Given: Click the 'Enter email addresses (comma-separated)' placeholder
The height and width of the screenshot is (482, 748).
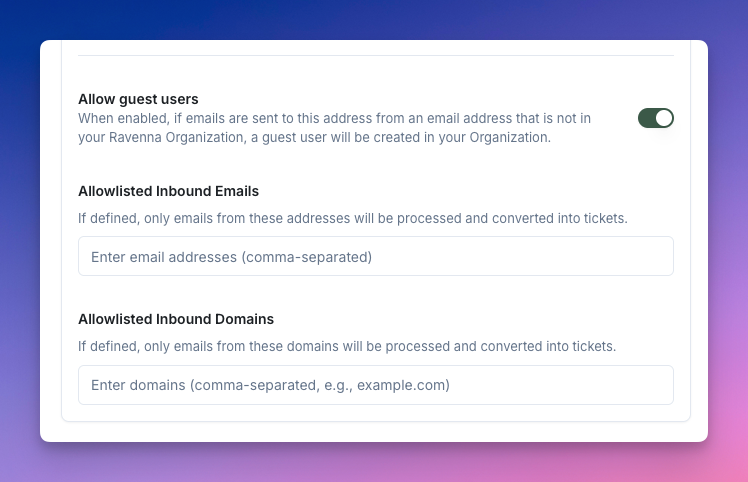Looking at the screenshot, I should tap(231, 257).
